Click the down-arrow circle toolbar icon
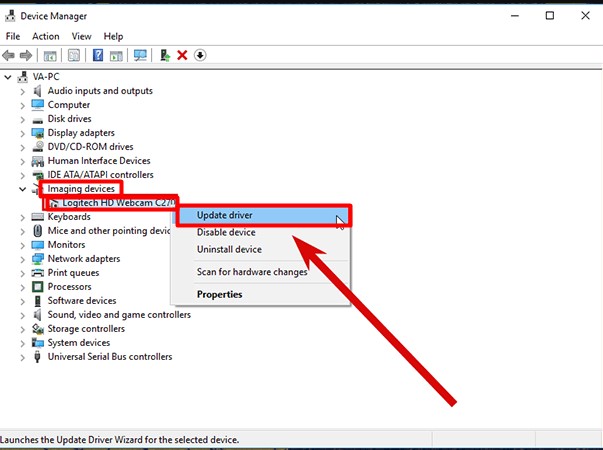Screen dimensions: 603x450 pyautogui.click(x=200, y=55)
